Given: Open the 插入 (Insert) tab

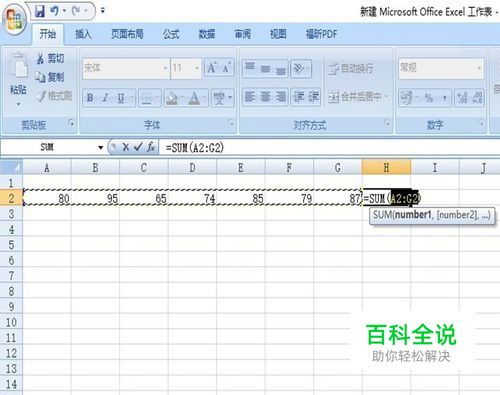Looking at the screenshot, I should pos(83,34).
